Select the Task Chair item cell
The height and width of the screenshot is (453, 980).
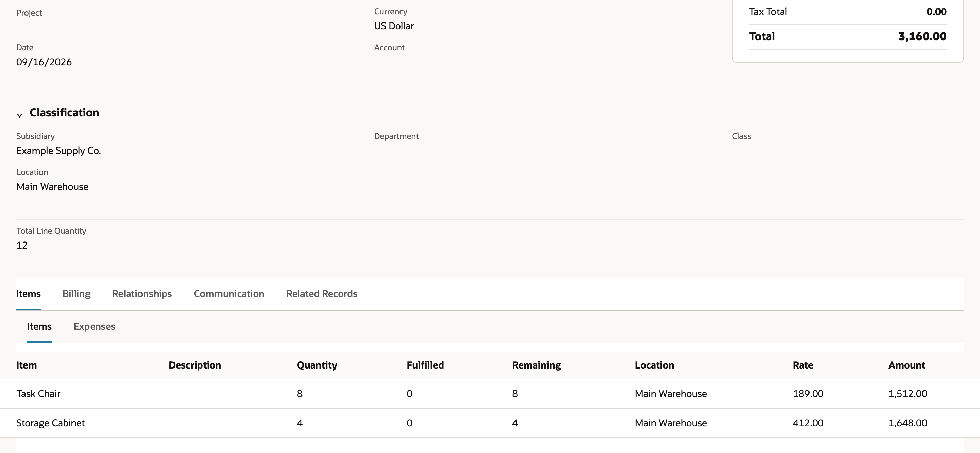coord(38,394)
